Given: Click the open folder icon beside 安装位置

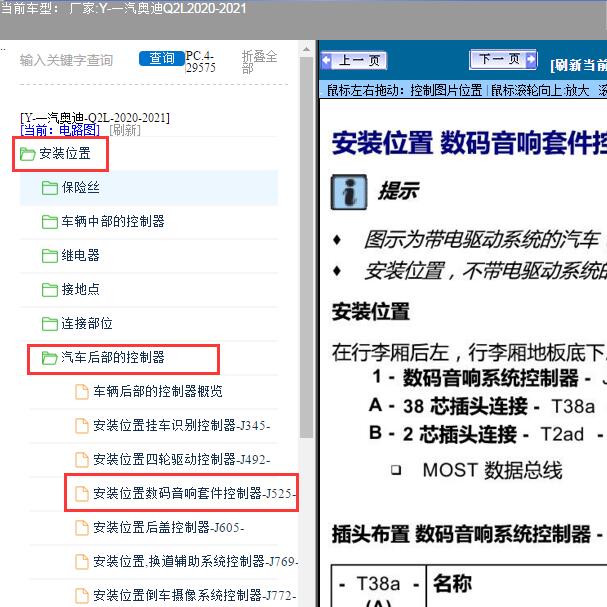Looking at the screenshot, I should 27,154.
